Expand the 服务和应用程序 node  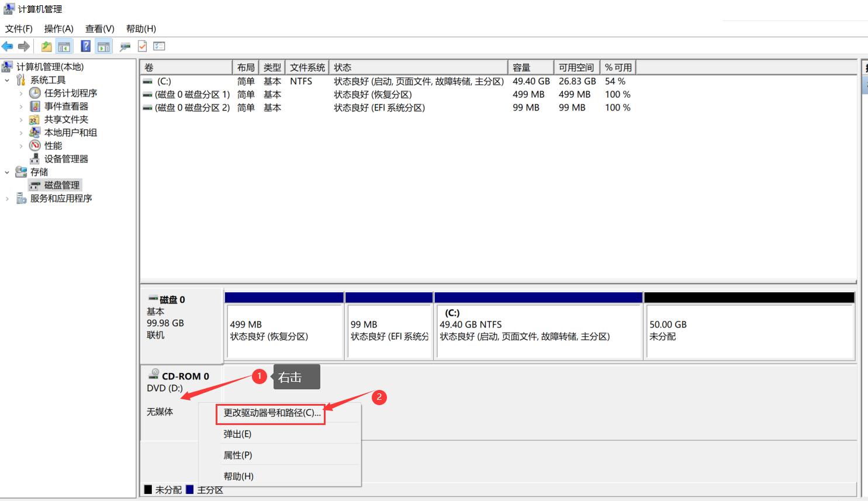click(7, 199)
